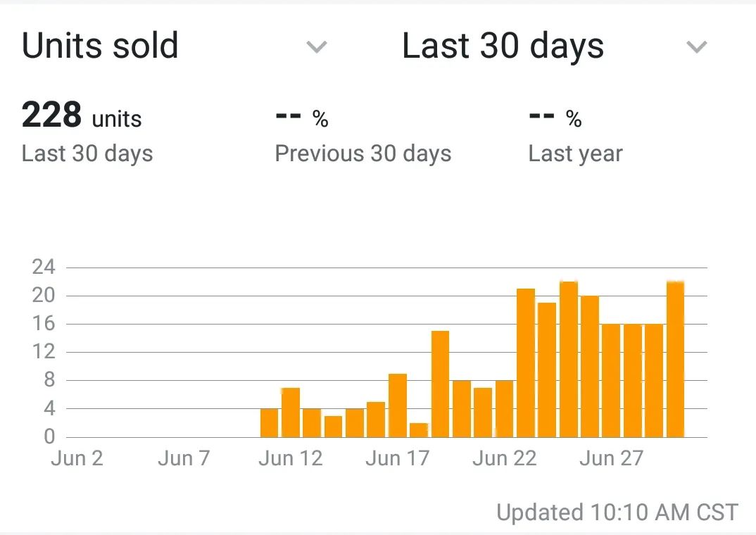Image resolution: width=756 pixels, height=535 pixels.
Task: Click the 24 value on the y-axis
Action: (x=44, y=267)
